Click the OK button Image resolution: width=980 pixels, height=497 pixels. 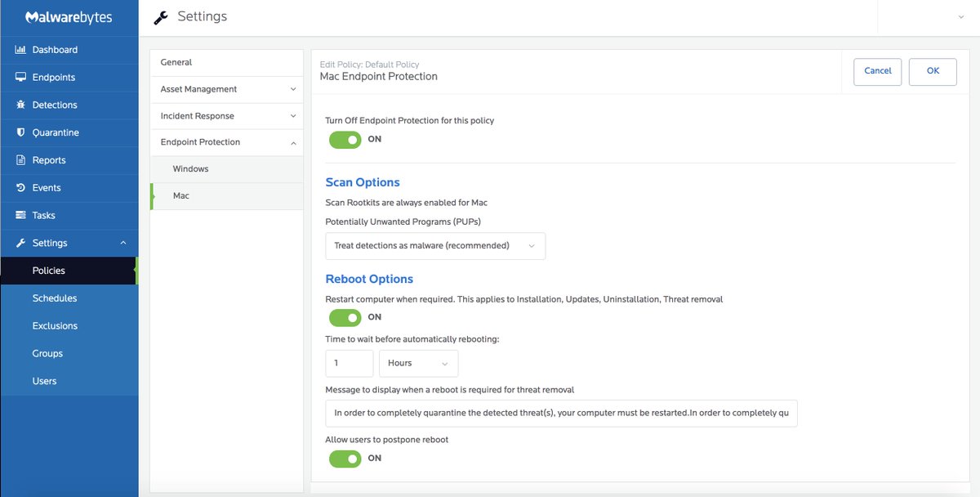pos(933,71)
